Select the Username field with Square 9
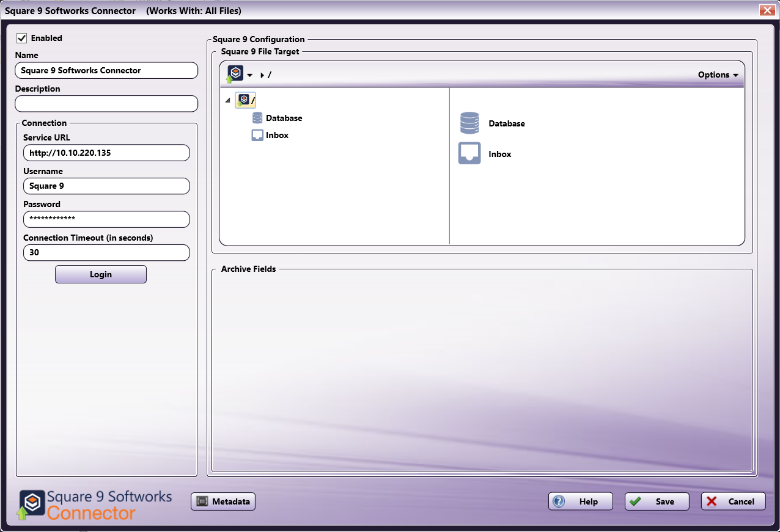 (106, 186)
